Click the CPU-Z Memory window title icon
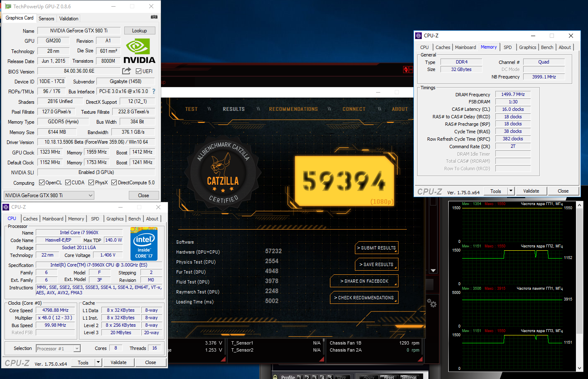This screenshot has height=379, width=588. [x=418, y=36]
